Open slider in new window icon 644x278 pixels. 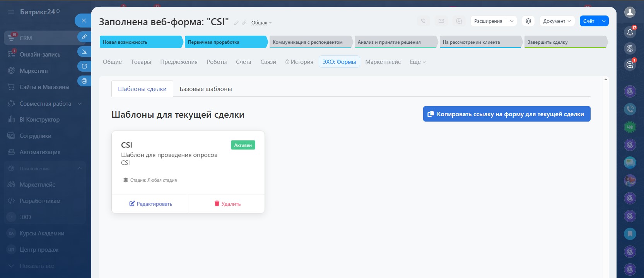coord(84,66)
